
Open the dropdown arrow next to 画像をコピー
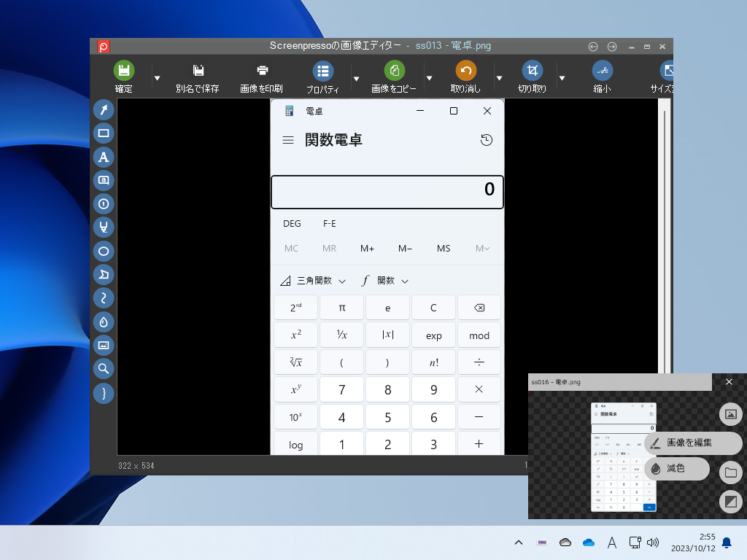[430, 77]
